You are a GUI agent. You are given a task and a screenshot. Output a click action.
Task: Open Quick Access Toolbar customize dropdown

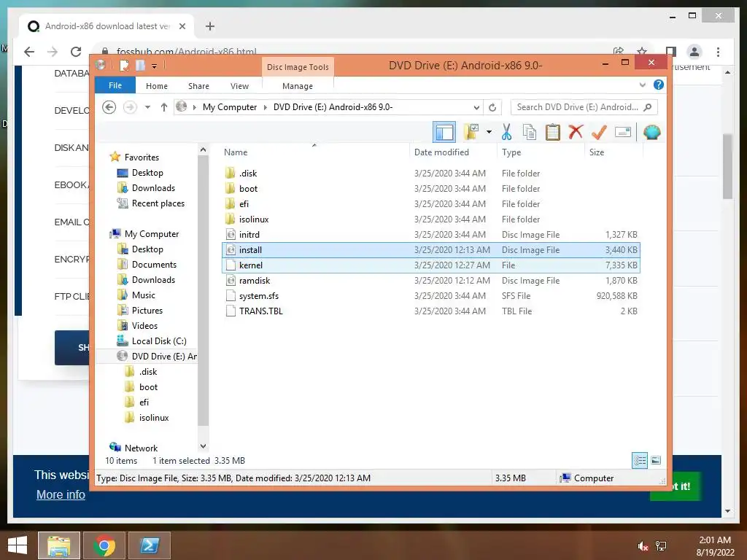point(155,66)
